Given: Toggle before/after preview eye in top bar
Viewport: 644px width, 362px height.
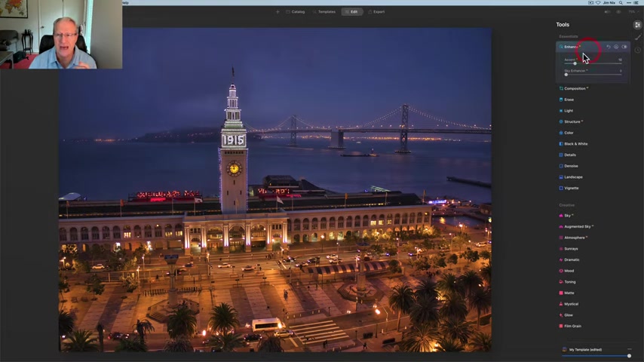Looking at the screenshot, I should (618, 12).
